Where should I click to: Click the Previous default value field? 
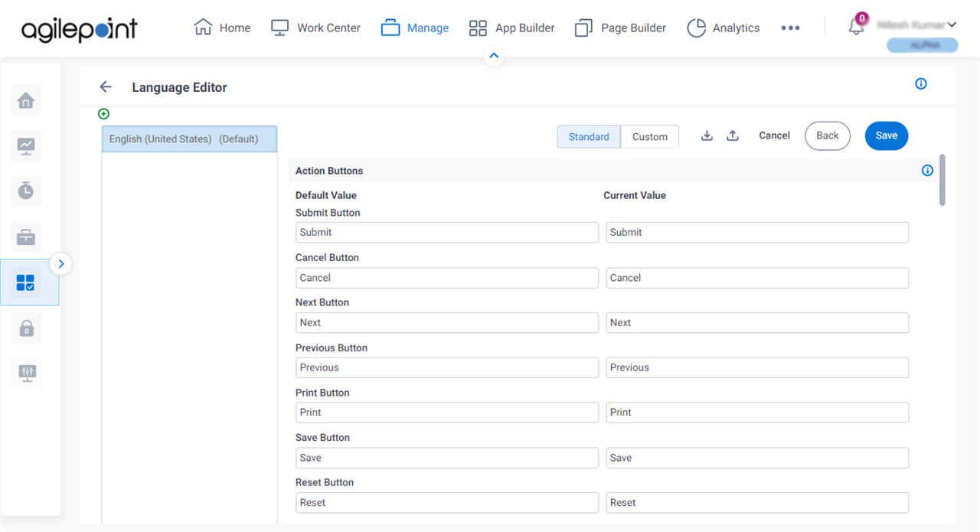(x=447, y=367)
